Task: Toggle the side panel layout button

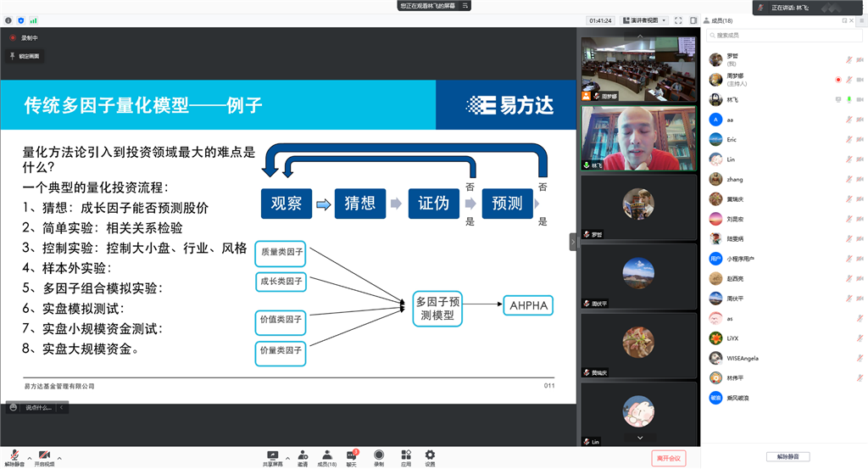Action: (693, 20)
